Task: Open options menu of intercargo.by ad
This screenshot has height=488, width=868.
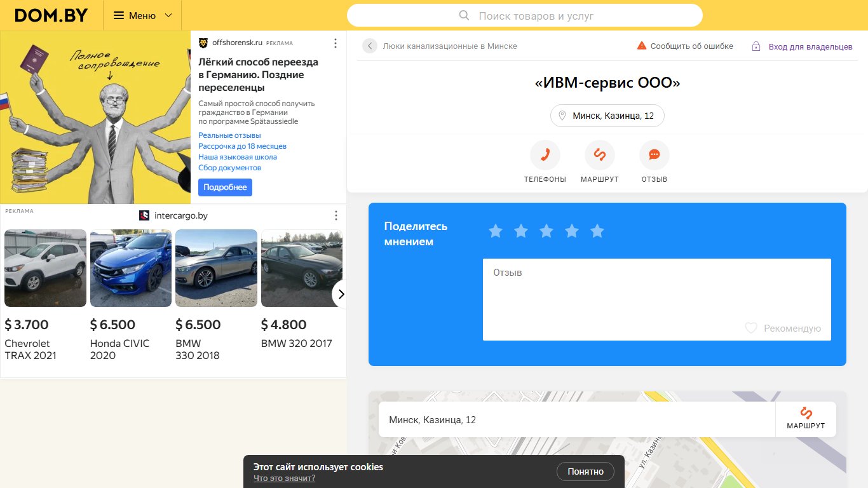Action: (x=336, y=215)
